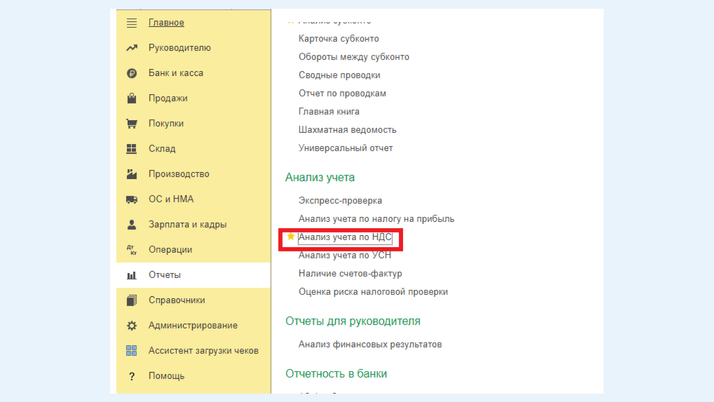
Task: Open Главная книга report
Action: [x=329, y=112]
